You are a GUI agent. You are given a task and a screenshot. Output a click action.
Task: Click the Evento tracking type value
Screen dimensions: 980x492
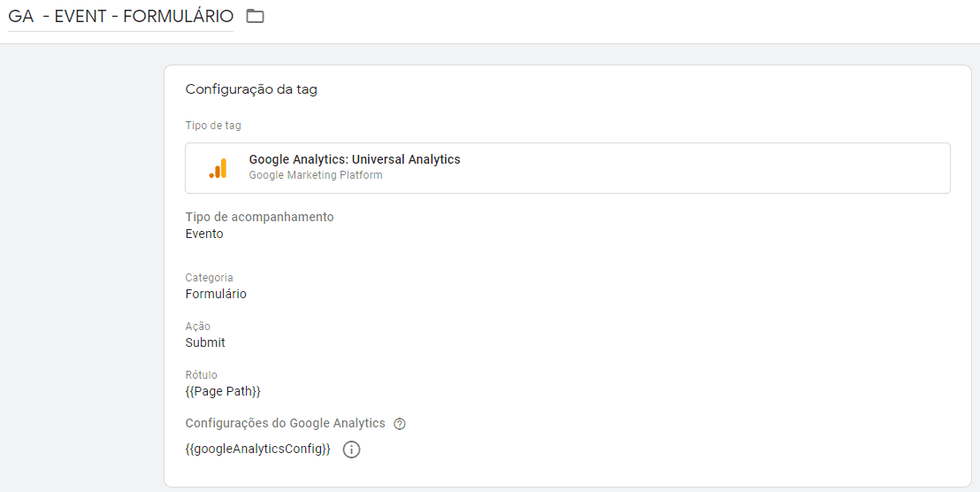204,234
